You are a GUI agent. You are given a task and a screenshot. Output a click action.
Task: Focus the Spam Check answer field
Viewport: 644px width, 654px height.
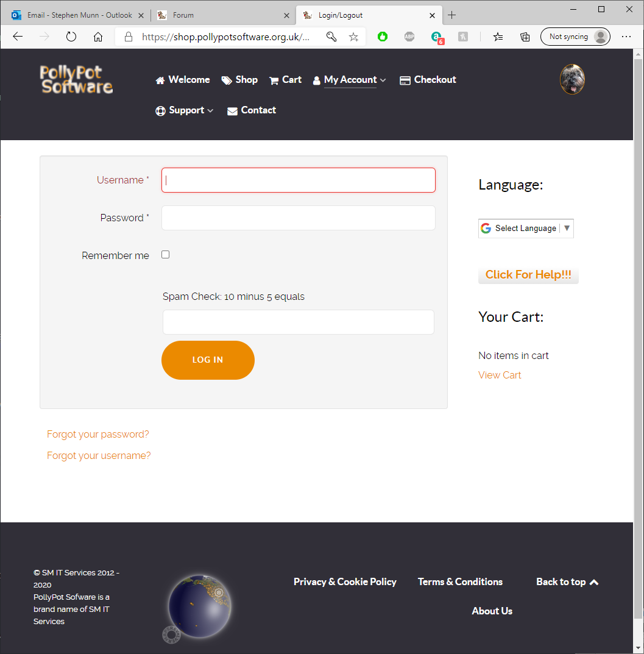(x=298, y=322)
